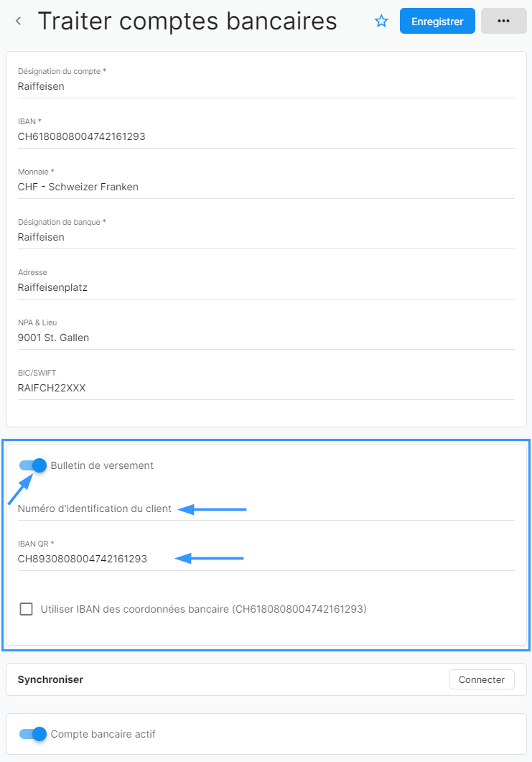532x762 pixels.
Task: Connect bank sync via Connecter button
Action: coord(482,679)
